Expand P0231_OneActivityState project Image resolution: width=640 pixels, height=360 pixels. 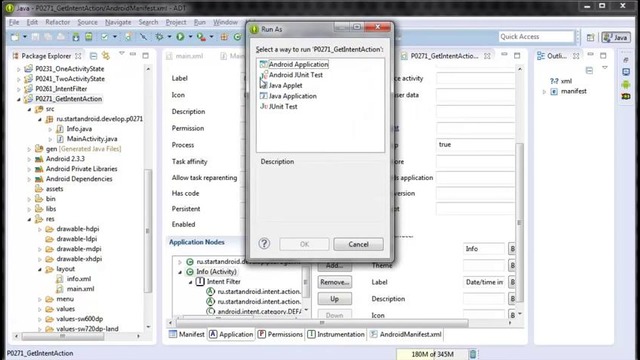pos(18,69)
